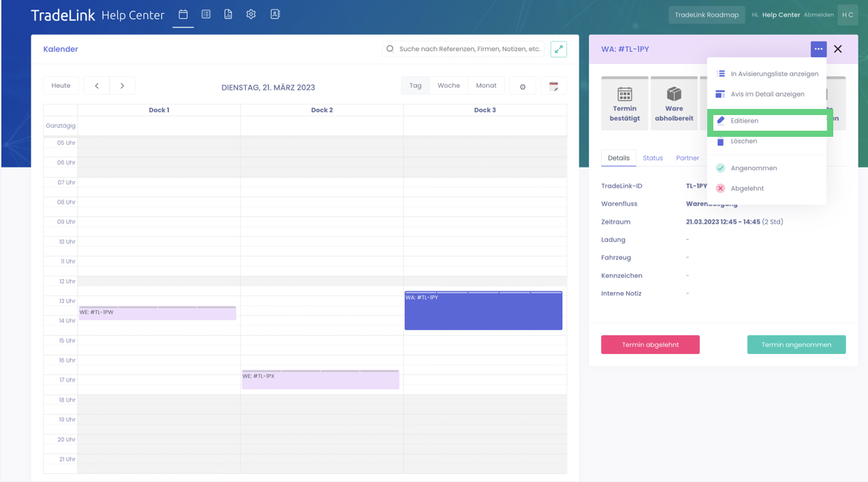Image resolution: width=868 pixels, height=482 pixels.
Task: Open the calendar icon in top navigation
Action: 183,14
